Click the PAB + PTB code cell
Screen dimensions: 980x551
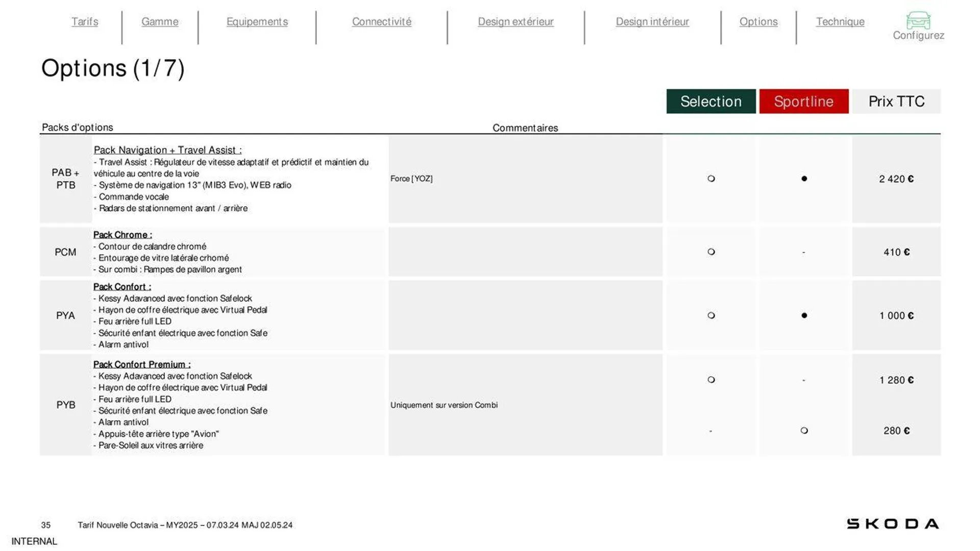pyautogui.click(x=65, y=179)
